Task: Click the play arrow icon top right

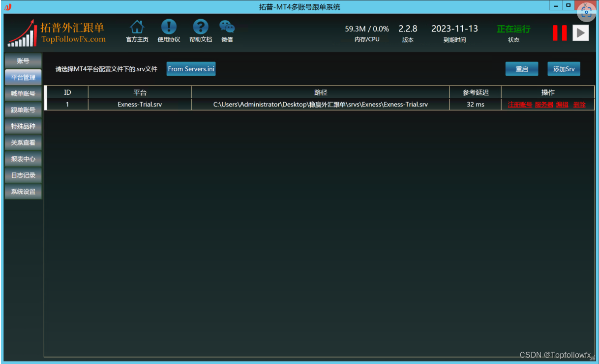Action: pos(581,32)
